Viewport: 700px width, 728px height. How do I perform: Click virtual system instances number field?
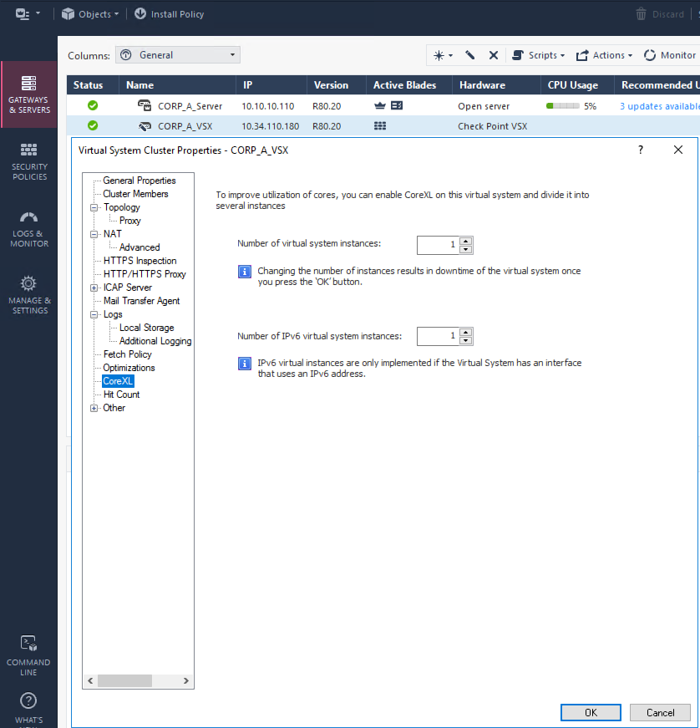(438, 245)
